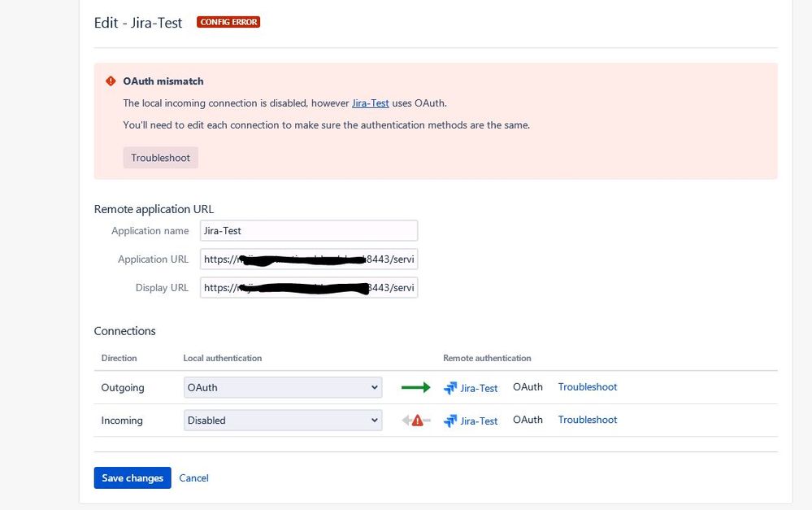Click the 'You'll need to edit each connection' message
The image size is (812, 510).
click(326, 125)
